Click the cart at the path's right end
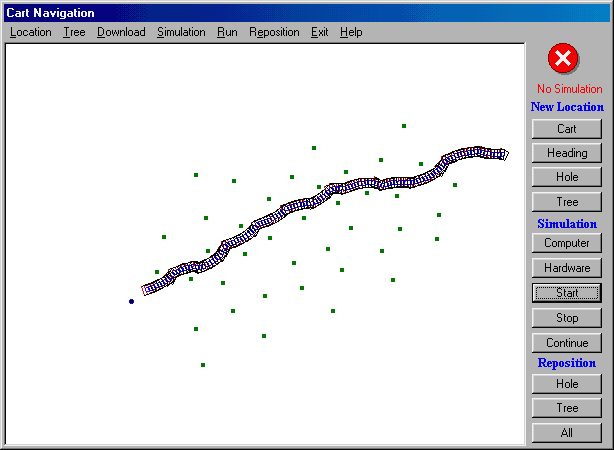This screenshot has width=614, height=450. point(503,154)
